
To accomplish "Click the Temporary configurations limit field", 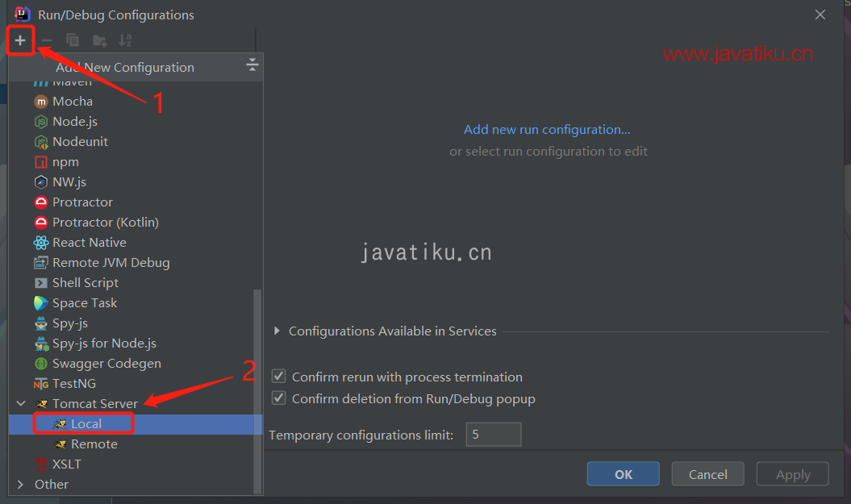I will click(x=494, y=435).
